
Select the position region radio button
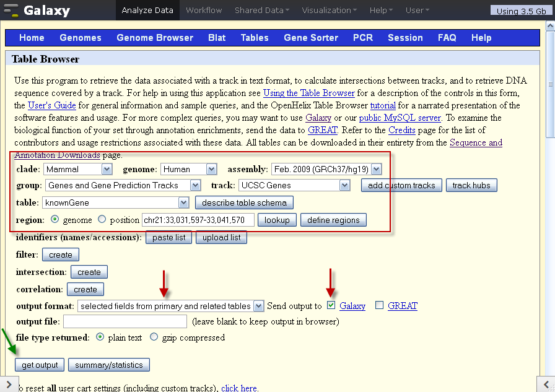coord(102,219)
